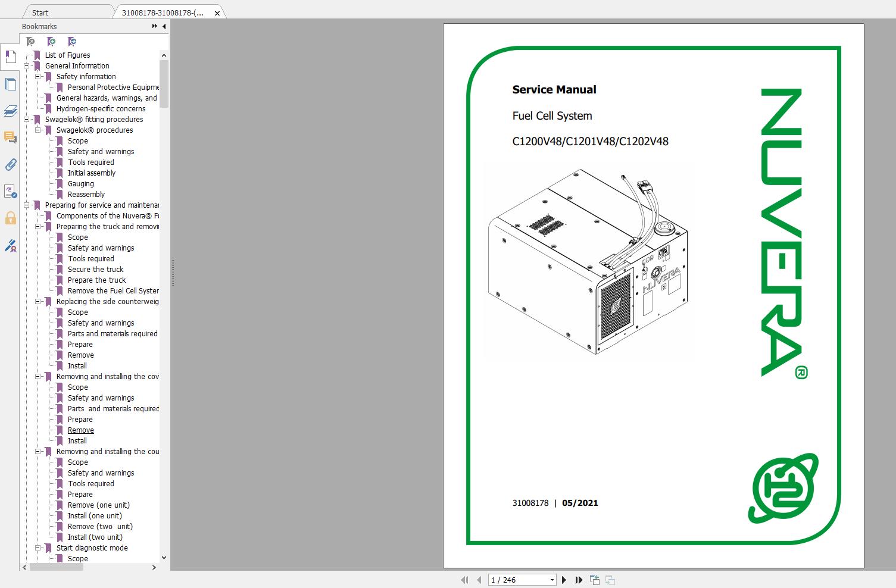The width and height of the screenshot is (896, 588).
Task: Collapse Replacing the side counterweight bookmark
Action: pos(38,302)
